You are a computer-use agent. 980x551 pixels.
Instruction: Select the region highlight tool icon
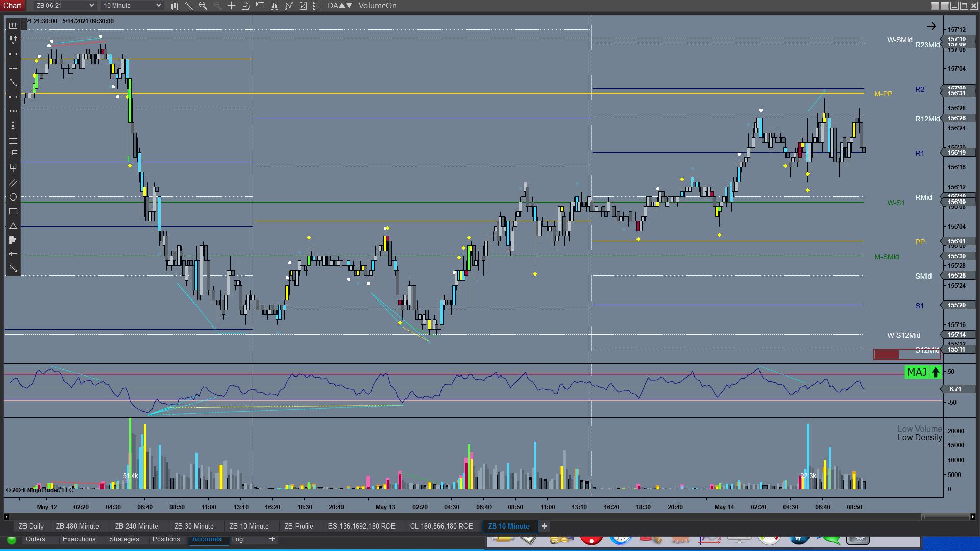13,254
